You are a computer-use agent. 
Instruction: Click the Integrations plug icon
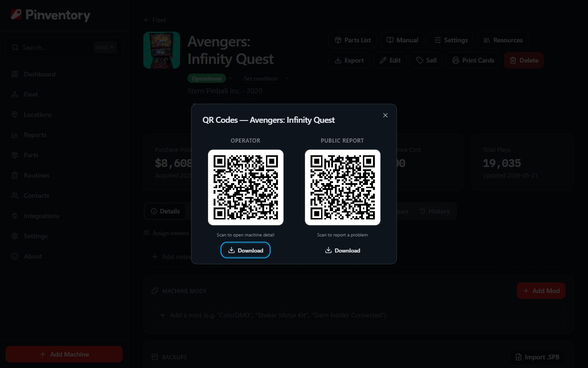pyautogui.click(x=15, y=216)
